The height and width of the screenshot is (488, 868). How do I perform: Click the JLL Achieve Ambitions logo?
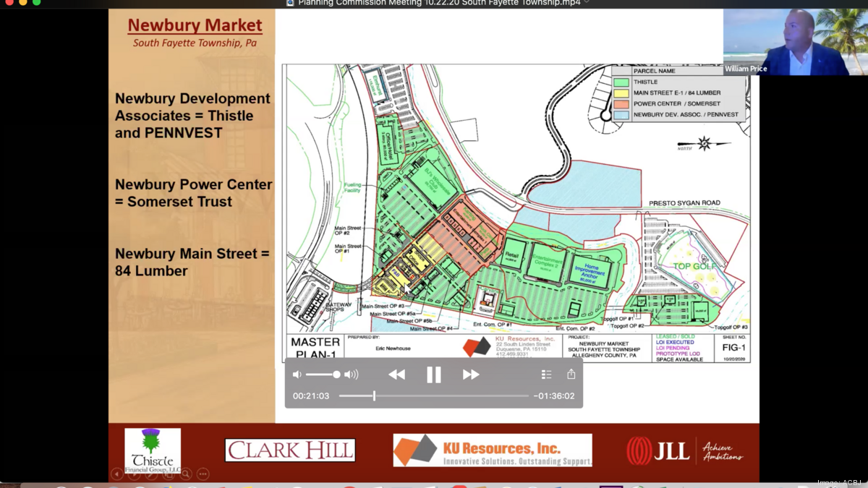coord(684,451)
